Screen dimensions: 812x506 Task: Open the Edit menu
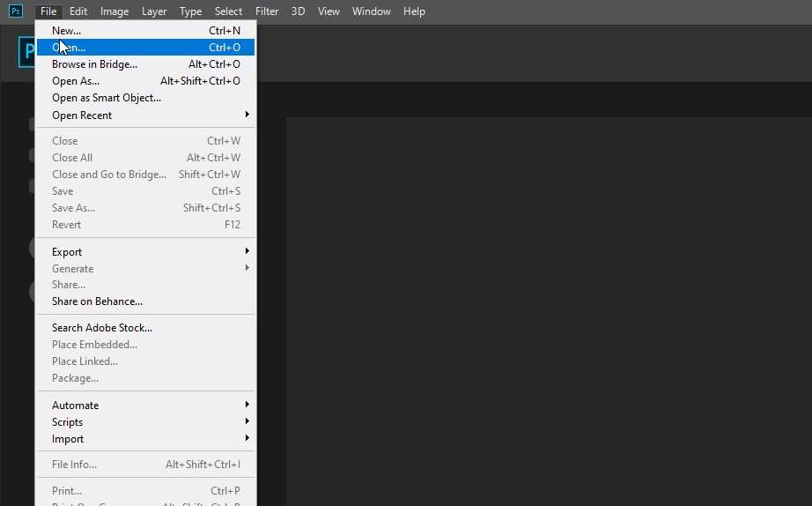tap(78, 11)
